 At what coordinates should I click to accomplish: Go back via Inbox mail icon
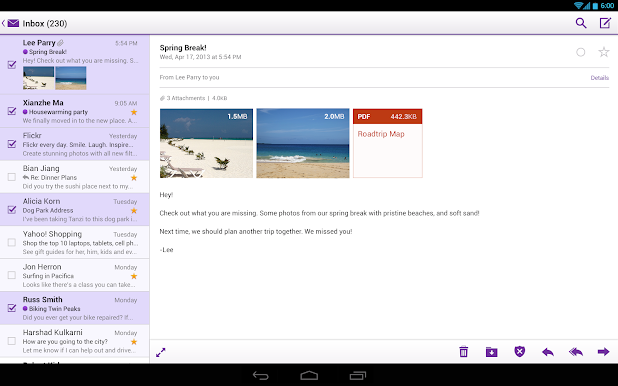(11, 23)
